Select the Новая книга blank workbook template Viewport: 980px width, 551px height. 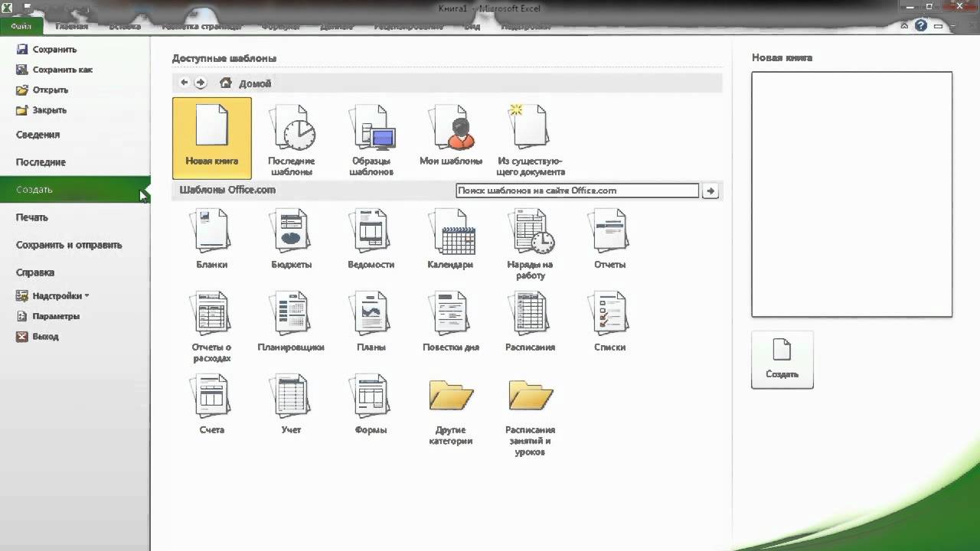tap(212, 138)
